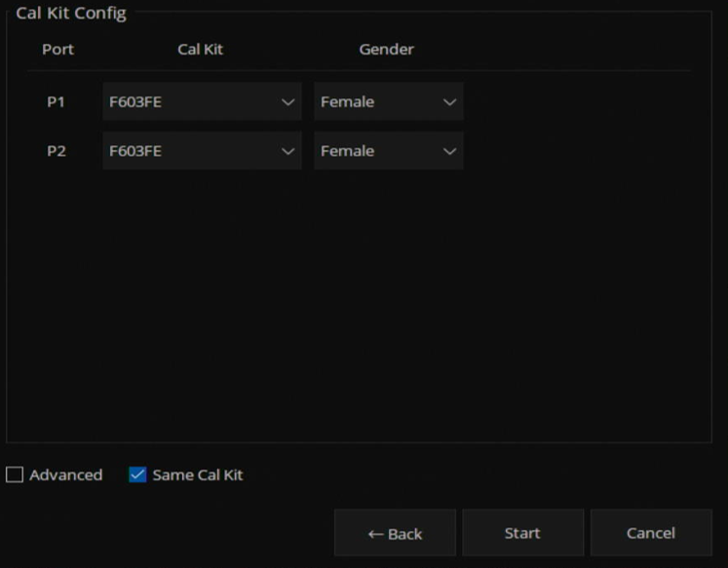The width and height of the screenshot is (728, 568).
Task: Enable the Advanced checkbox
Action: (15, 474)
